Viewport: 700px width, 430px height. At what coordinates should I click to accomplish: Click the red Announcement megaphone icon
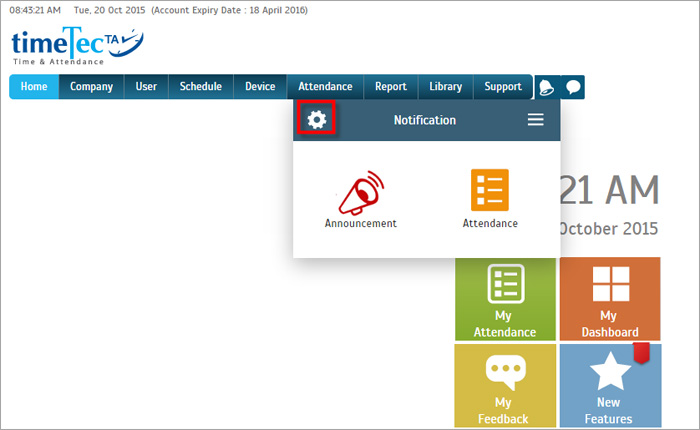tap(361, 192)
